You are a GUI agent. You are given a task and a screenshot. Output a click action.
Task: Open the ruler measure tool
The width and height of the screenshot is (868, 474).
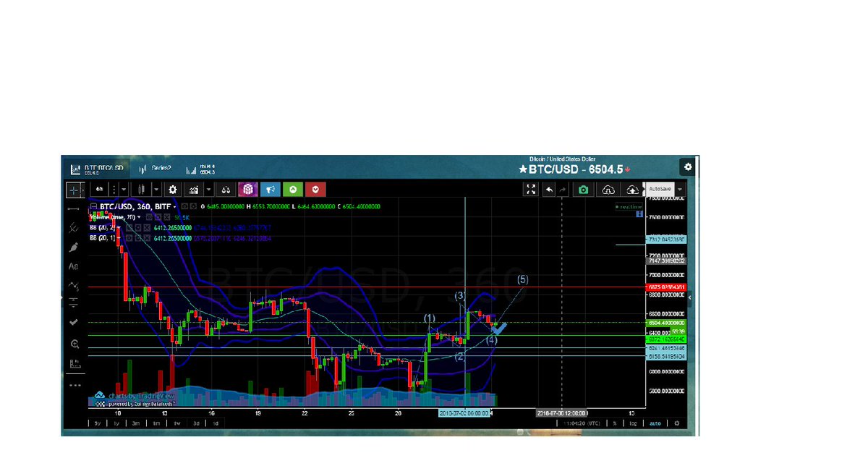[x=74, y=364]
